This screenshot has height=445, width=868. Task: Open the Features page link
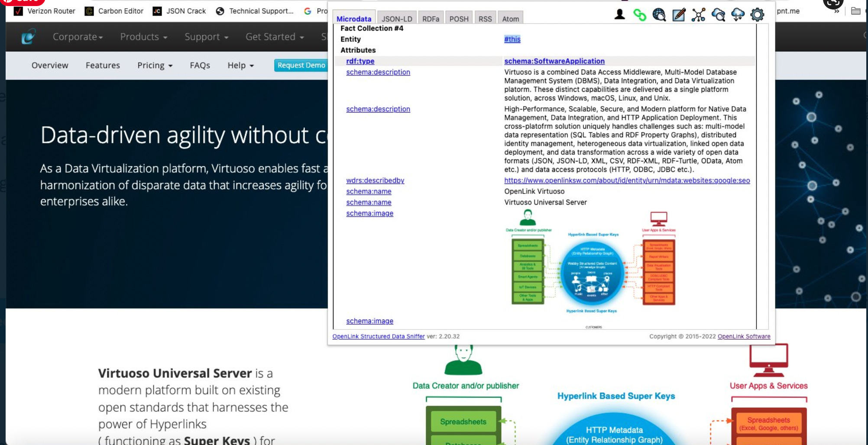103,65
